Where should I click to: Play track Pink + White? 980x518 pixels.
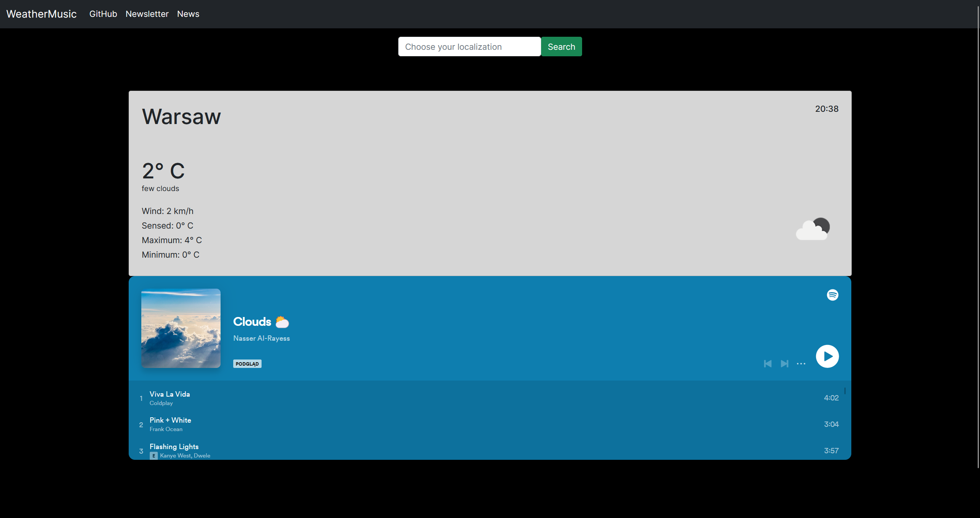pyautogui.click(x=170, y=420)
